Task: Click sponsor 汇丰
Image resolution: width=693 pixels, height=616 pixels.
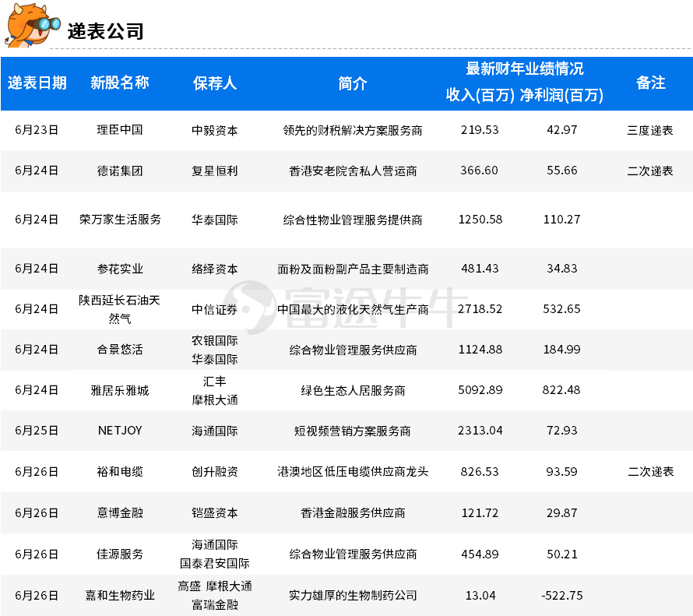Action: pos(215,382)
